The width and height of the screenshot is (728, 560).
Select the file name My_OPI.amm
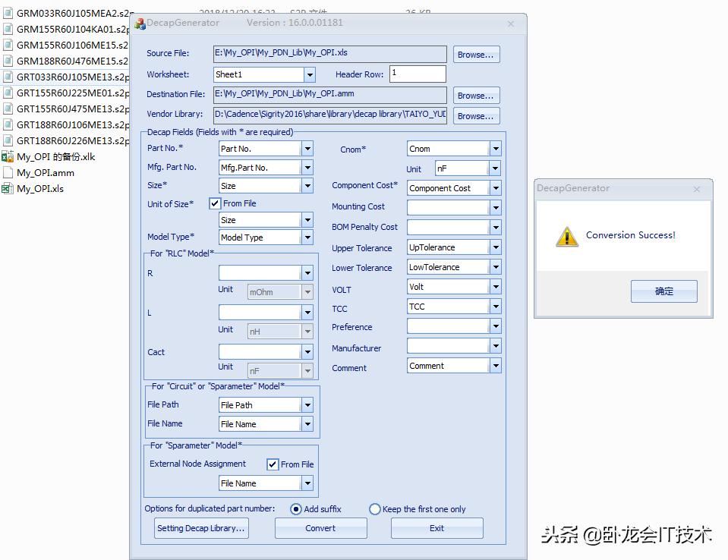point(46,172)
